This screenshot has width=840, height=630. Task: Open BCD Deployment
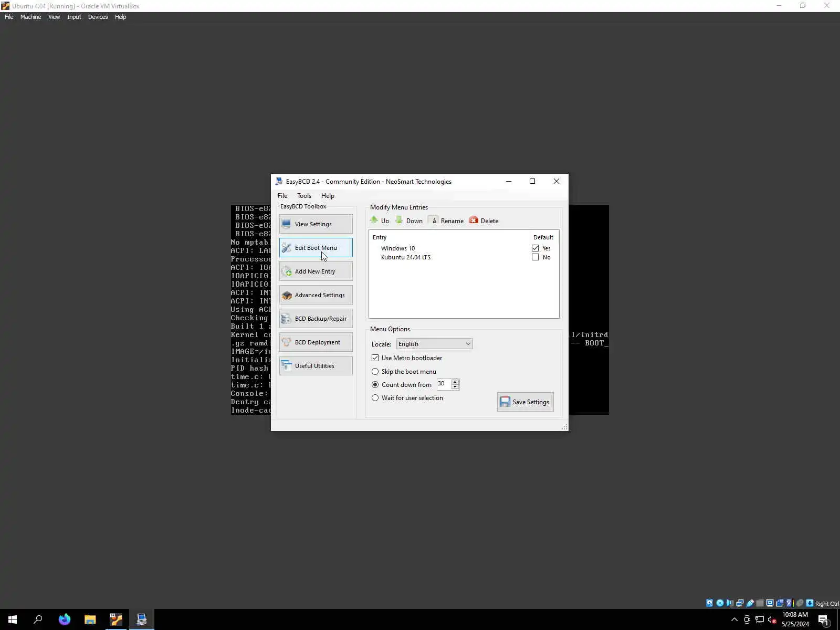tap(316, 342)
